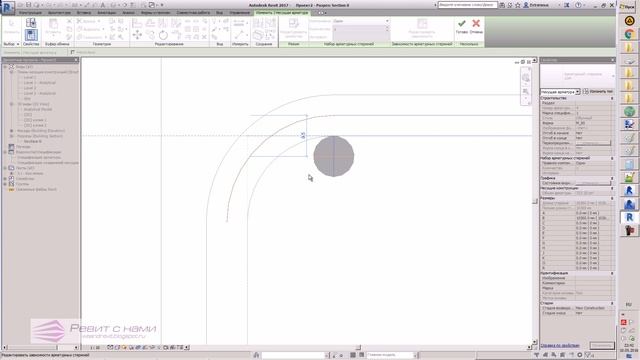This screenshot has width=640, height=360.
Task: Open the Manage ribbon tab
Action: [x=240, y=13]
